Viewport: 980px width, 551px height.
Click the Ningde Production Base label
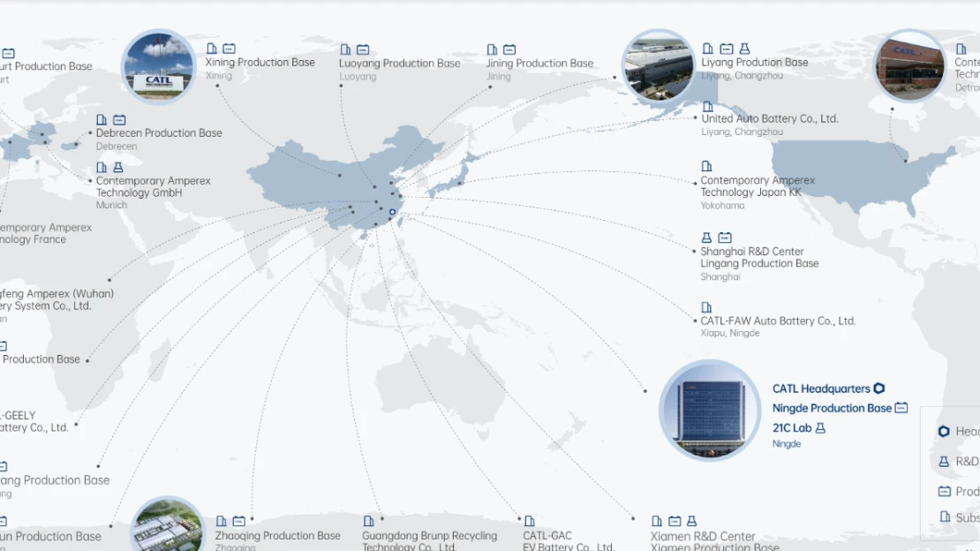tap(832, 409)
